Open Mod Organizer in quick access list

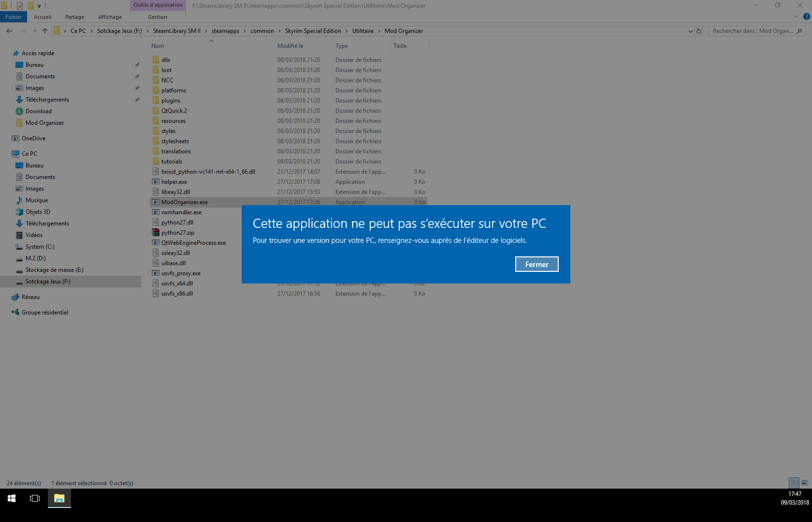click(44, 123)
